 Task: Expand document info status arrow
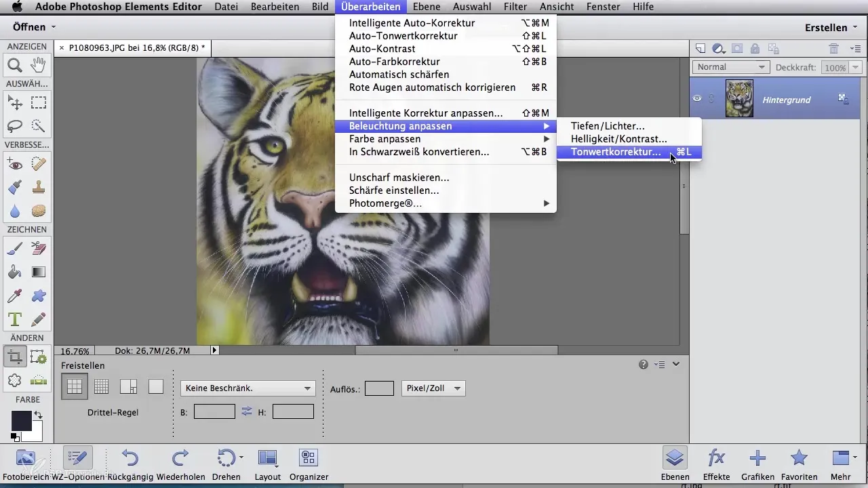(x=215, y=350)
